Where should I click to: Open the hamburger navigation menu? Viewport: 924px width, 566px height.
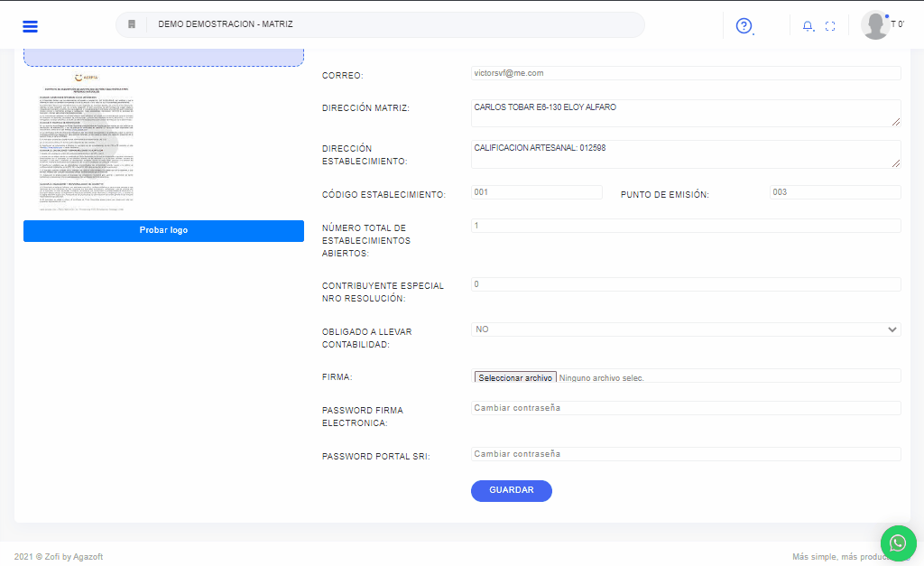[x=30, y=25]
